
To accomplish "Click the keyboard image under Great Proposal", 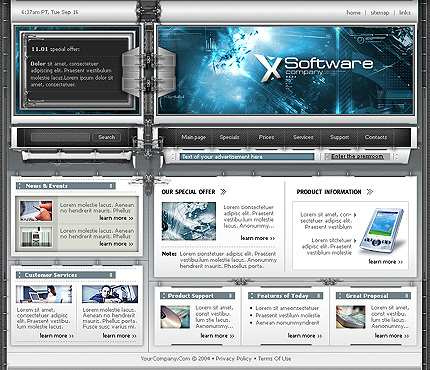I will pos(351,317).
